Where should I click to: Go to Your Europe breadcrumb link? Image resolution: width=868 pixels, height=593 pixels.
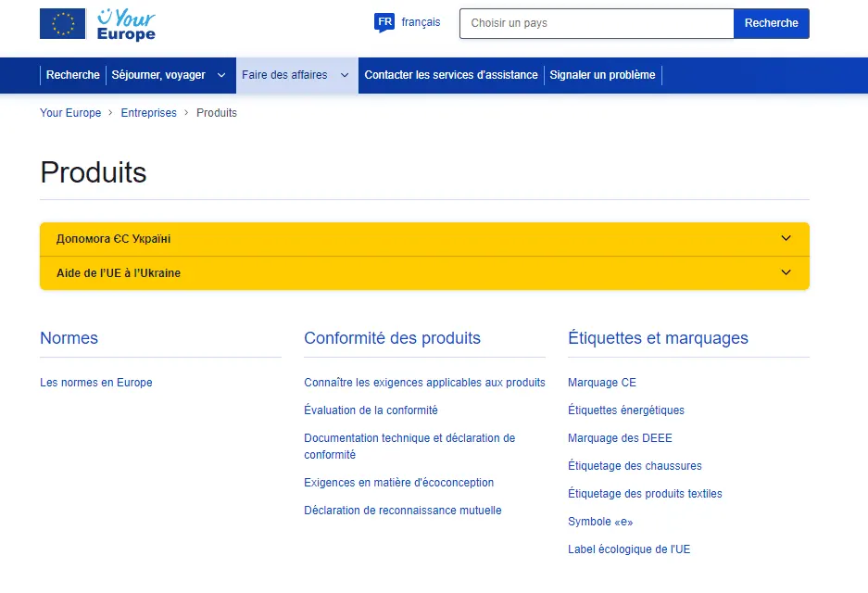point(70,113)
